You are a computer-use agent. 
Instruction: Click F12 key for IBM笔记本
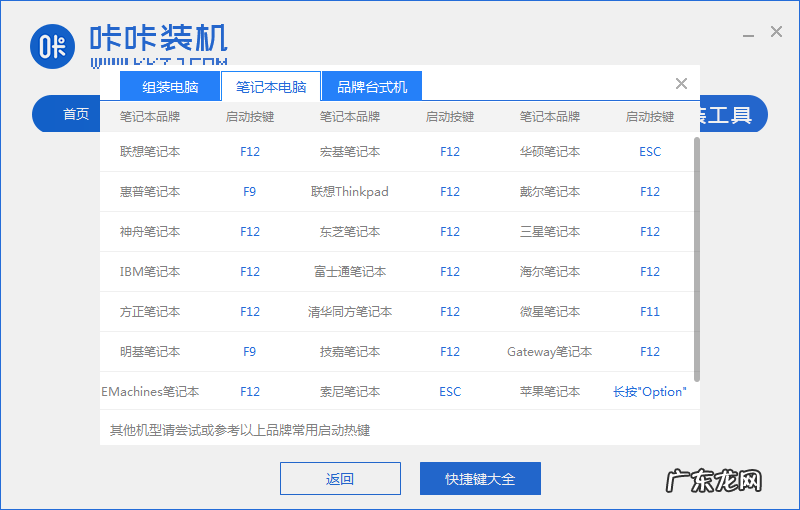click(x=250, y=272)
